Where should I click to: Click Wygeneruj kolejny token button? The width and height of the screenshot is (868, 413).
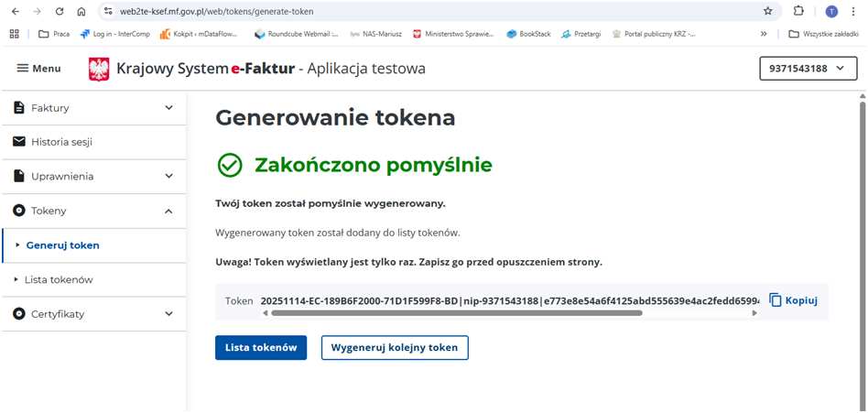pyautogui.click(x=395, y=348)
